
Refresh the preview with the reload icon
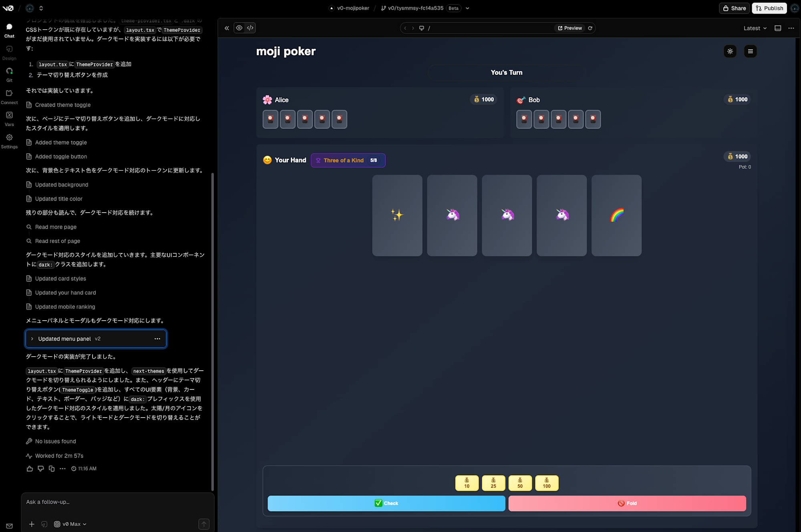click(x=590, y=28)
